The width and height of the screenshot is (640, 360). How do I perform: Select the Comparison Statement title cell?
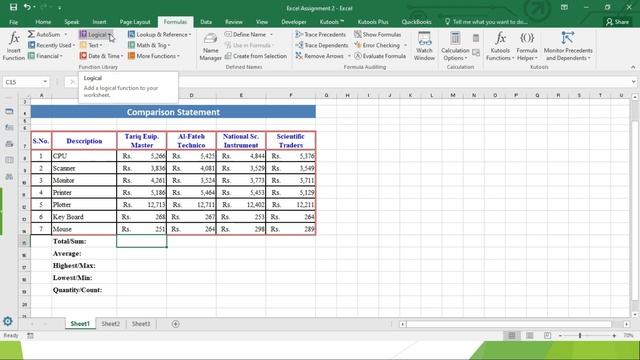[173, 112]
